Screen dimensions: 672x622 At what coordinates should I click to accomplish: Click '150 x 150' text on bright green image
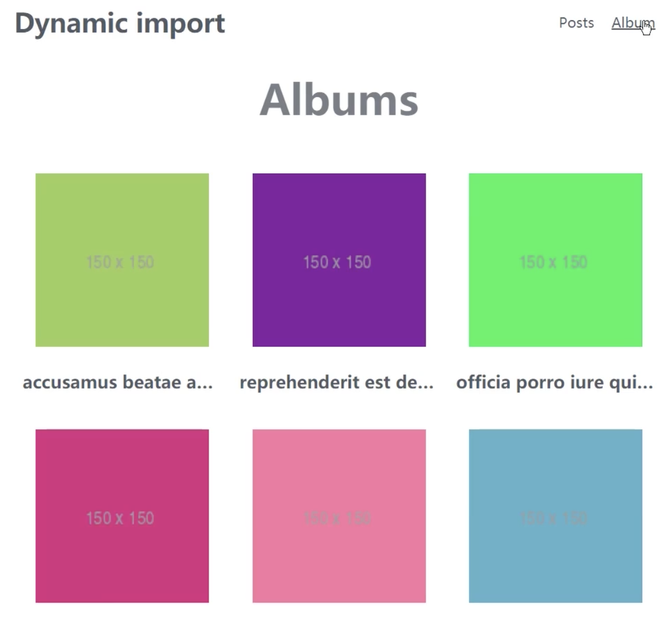tap(553, 262)
